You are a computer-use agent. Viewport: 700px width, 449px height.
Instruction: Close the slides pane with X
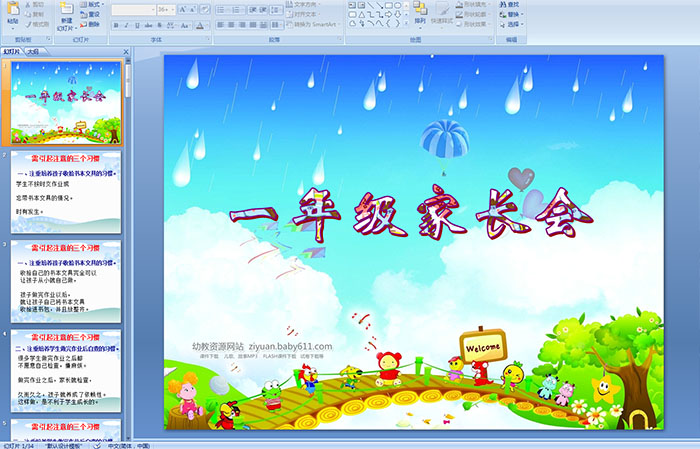126,52
